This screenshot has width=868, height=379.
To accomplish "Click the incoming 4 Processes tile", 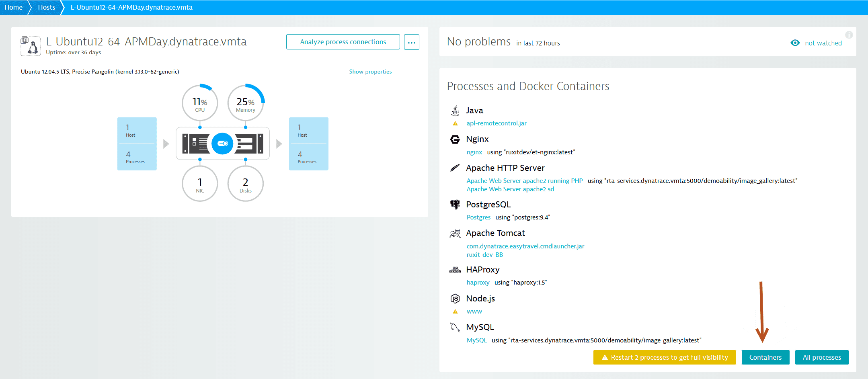I will point(137,157).
